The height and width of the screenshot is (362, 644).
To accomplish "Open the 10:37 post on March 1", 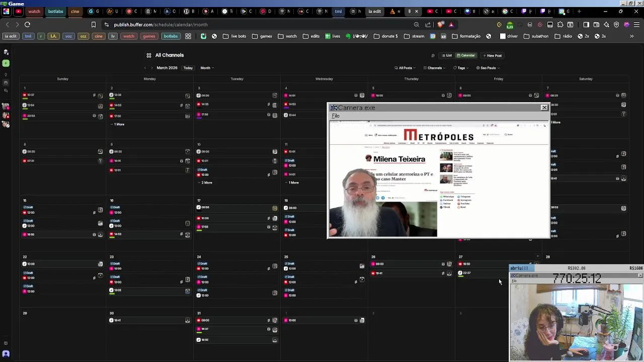I will tap(62, 95).
